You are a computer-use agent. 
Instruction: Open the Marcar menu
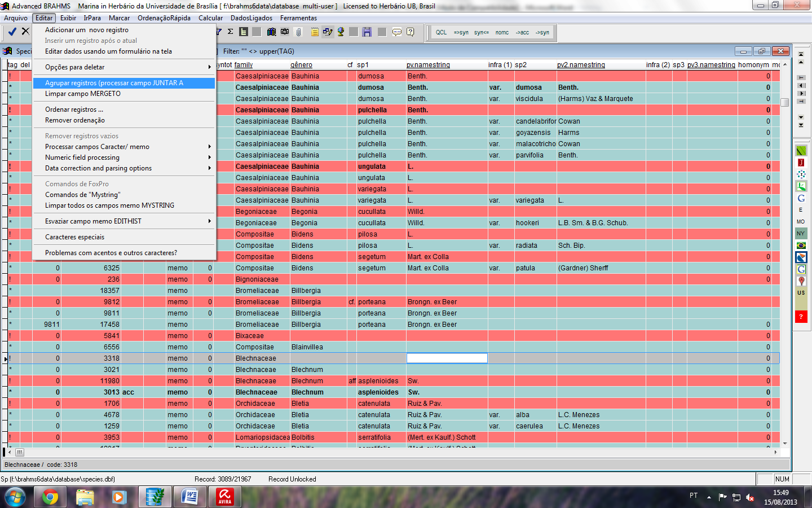pyautogui.click(x=119, y=18)
